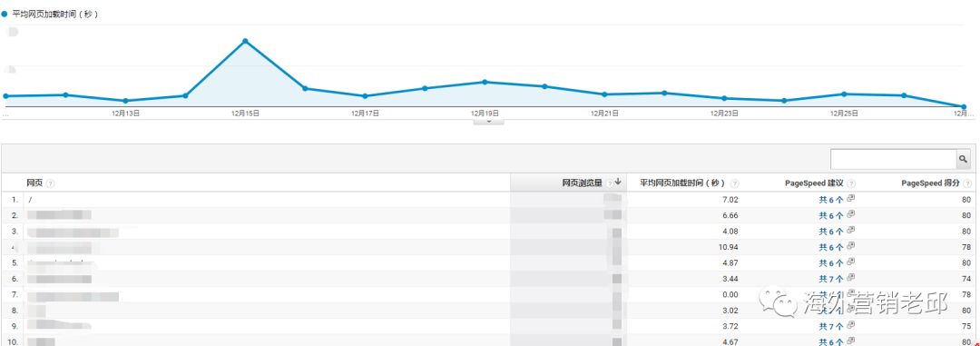Open external-link icon in row 1 PageSpeed 建议
Screen dimensions: 980x346
tap(850, 198)
